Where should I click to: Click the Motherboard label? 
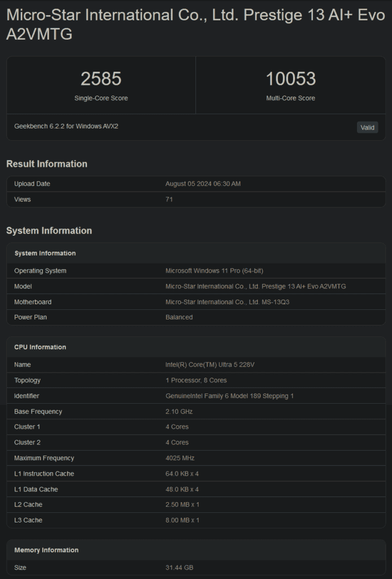[x=33, y=302]
